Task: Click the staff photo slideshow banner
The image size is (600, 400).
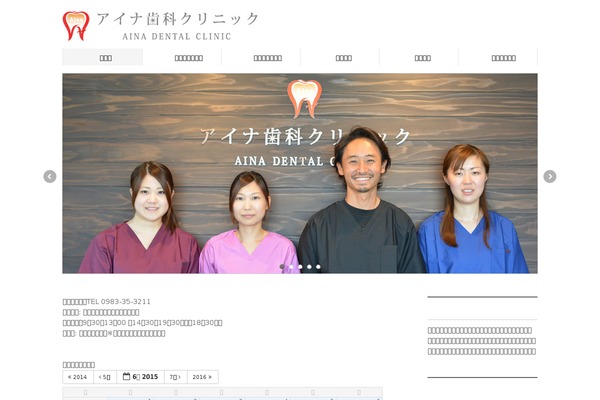Action: [x=300, y=173]
